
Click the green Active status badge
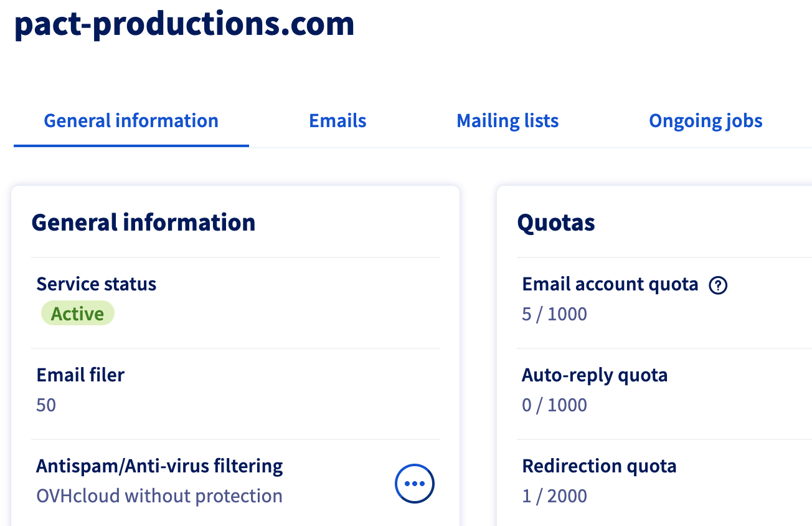(x=78, y=313)
